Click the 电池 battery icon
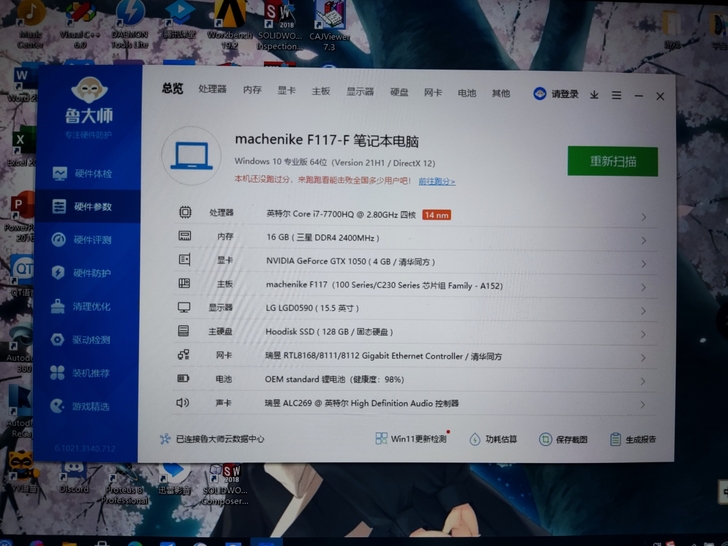This screenshot has height=546, width=728. [x=183, y=378]
